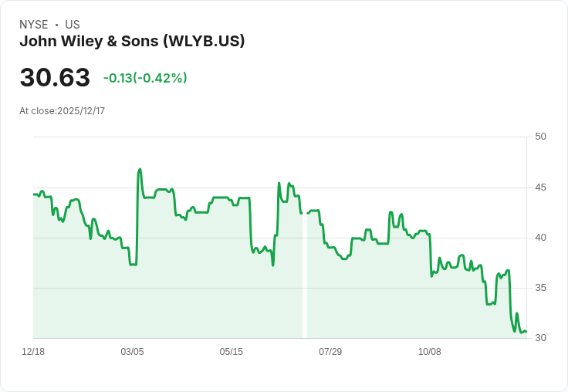Image resolution: width=568 pixels, height=392 pixels.
Task: Click the 12/18 date axis label
Action: click(x=33, y=352)
